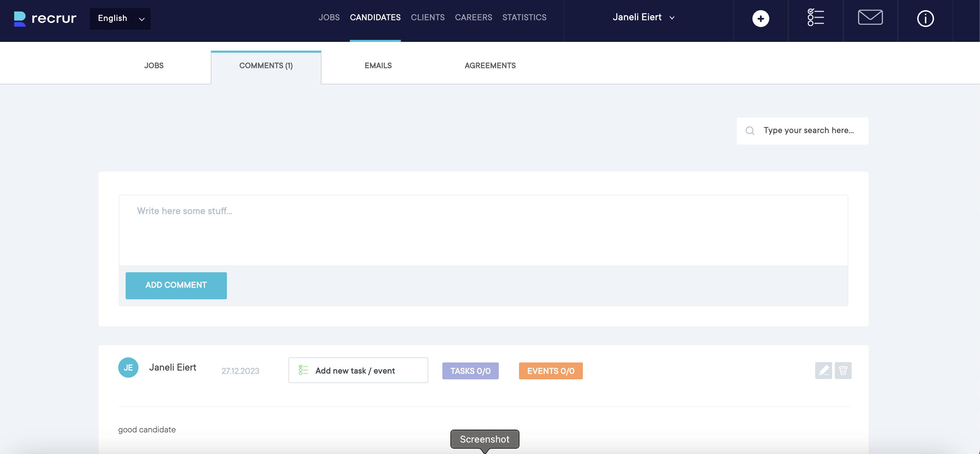
Task: Click the info circle icon
Action: [x=925, y=19]
